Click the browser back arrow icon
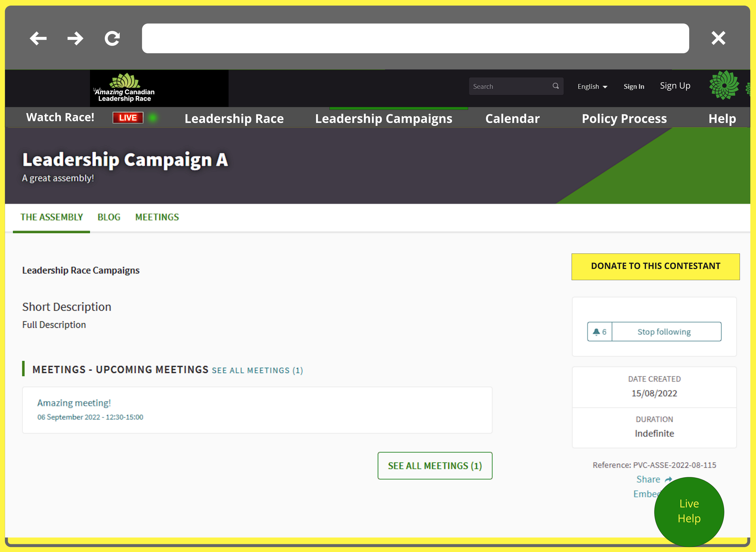 pos(38,38)
